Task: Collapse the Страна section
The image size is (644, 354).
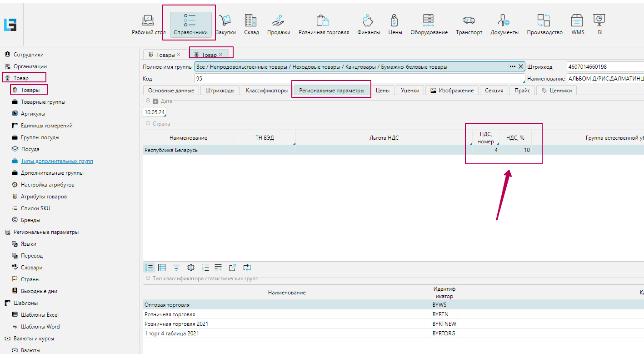Action: point(148,123)
